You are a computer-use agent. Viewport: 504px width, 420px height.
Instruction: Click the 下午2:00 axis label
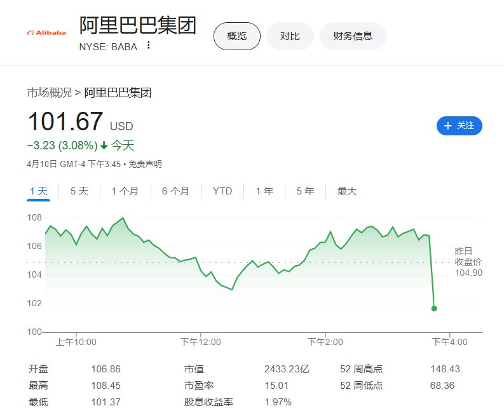[x=325, y=342]
